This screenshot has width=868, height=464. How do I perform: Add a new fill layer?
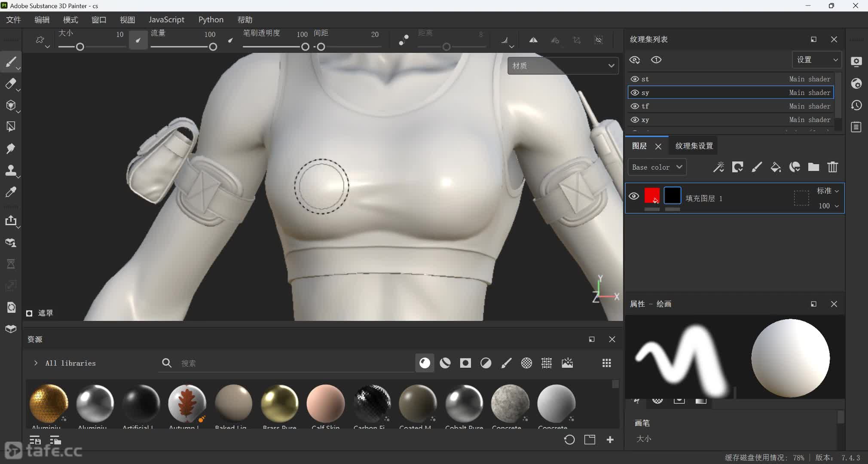(x=776, y=167)
